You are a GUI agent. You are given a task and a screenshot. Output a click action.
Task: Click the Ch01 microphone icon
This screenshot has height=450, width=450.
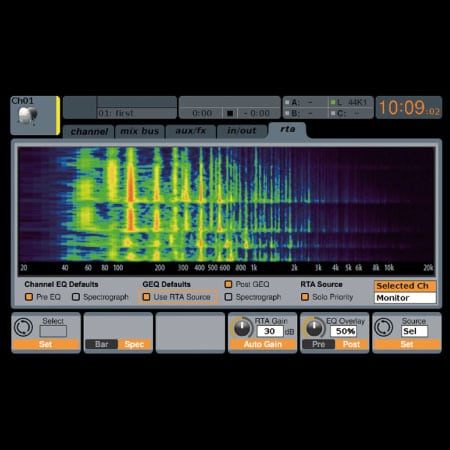(27, 116)
